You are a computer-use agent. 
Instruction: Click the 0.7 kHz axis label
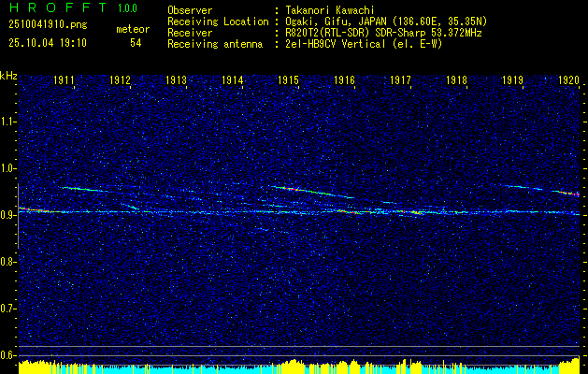point(7,309)
